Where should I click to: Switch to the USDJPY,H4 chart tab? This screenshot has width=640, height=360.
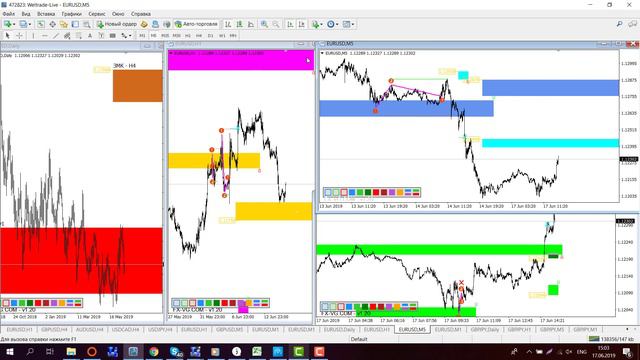pyautogui.click(x=160, y=329)
